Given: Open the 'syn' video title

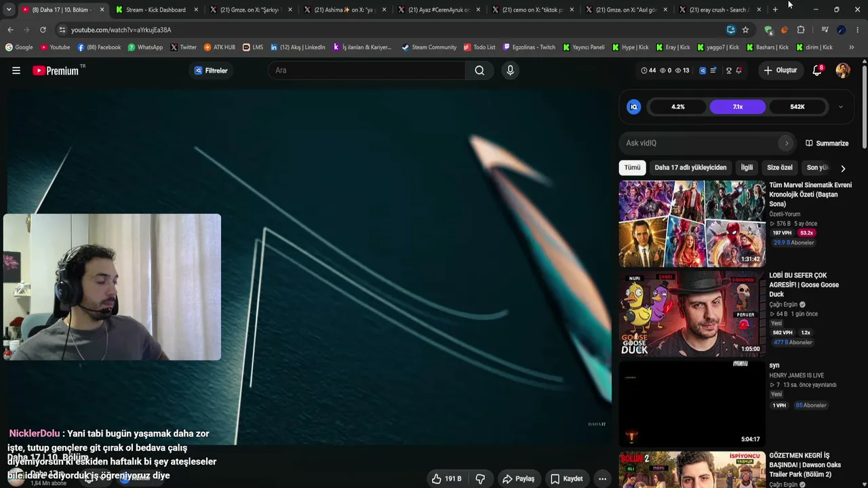Looking at the screenshot, I should 774,365.
